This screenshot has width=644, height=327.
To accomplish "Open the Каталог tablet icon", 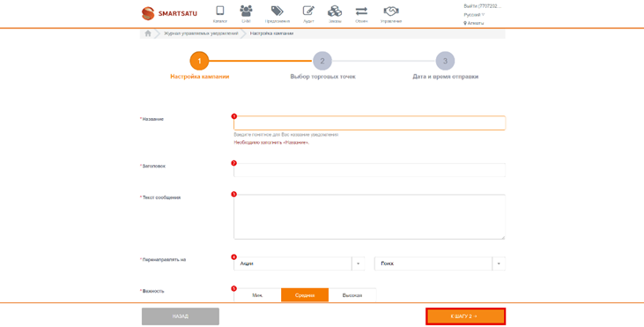I will click(x=220, y=11).
